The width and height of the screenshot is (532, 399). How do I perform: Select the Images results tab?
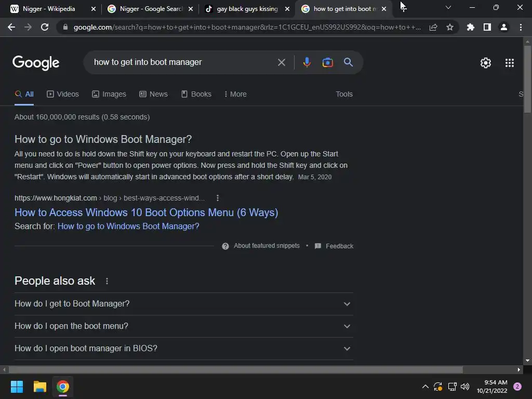pos(109,94)
